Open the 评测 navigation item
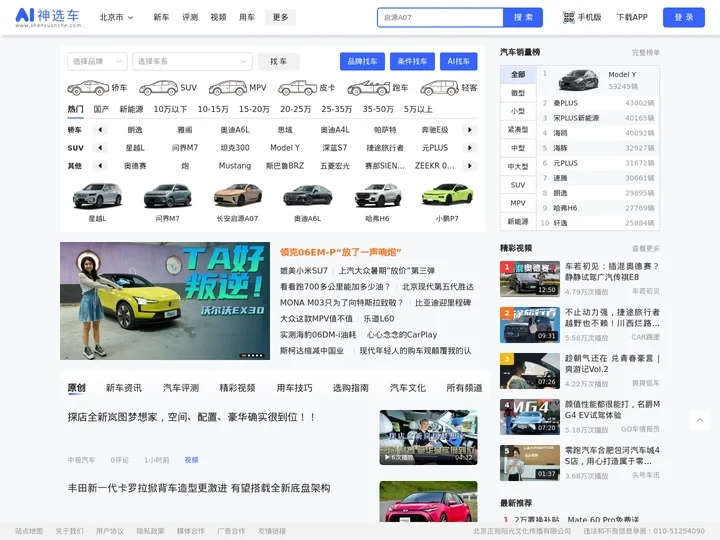The image size is (720, 540). click(x=190, y=17)
